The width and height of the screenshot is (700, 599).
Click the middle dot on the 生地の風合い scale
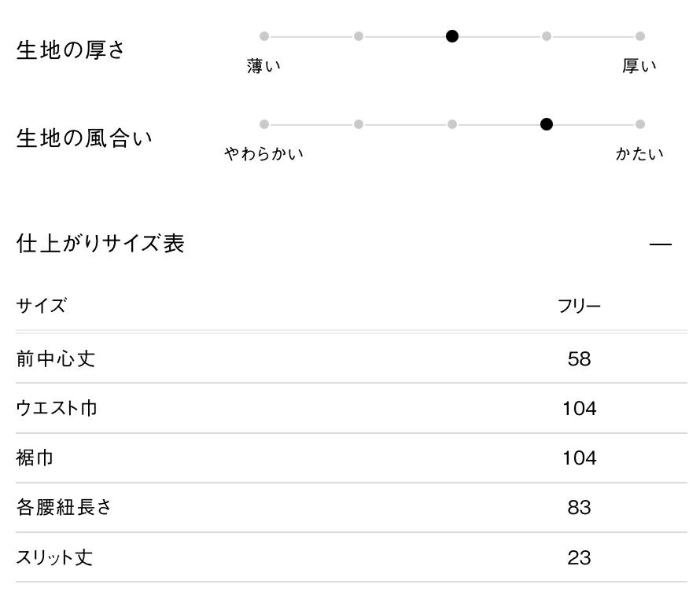[452, 124]
